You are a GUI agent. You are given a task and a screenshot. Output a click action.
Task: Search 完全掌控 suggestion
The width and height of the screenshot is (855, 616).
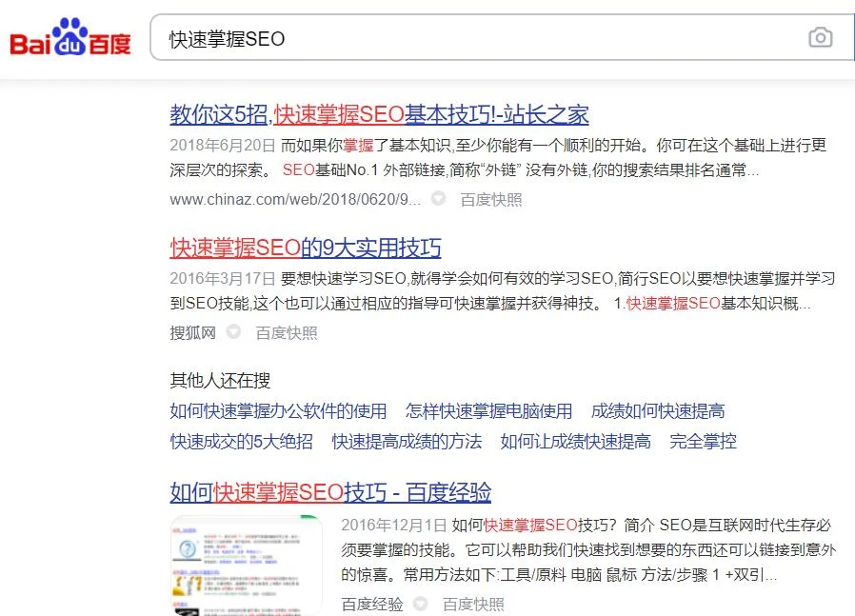click(703, 442)
